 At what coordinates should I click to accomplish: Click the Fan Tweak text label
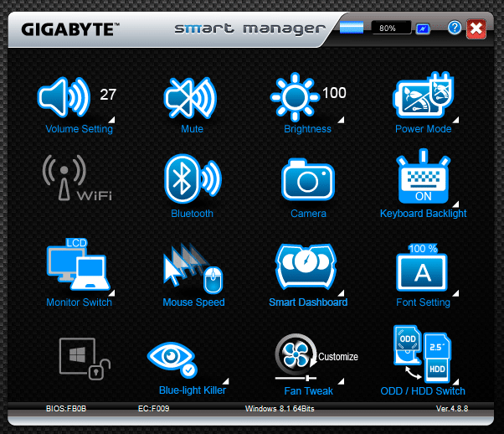pos(309,391)
